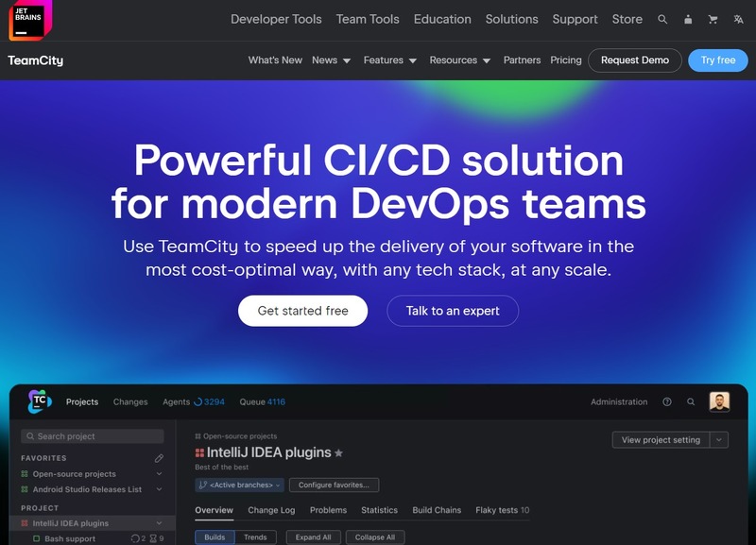The image size is (756, 545).
Task: Click the Search project input field
Action: [93, 436]
